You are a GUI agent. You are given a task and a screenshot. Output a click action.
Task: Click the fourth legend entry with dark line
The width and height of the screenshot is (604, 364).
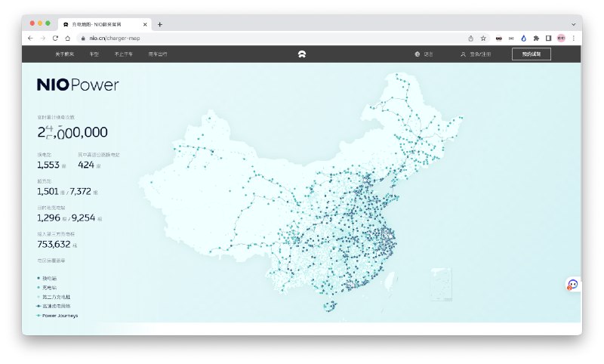coord(53,306)
